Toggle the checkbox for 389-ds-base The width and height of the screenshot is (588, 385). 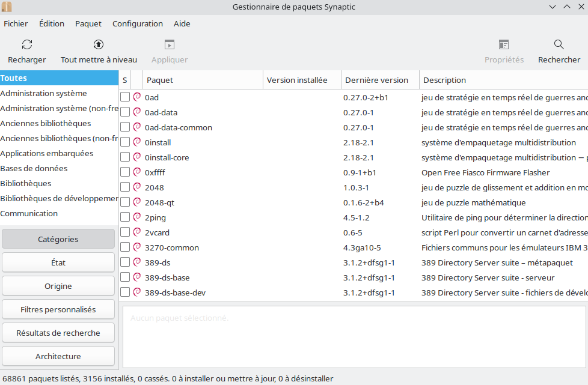[125, 277]
